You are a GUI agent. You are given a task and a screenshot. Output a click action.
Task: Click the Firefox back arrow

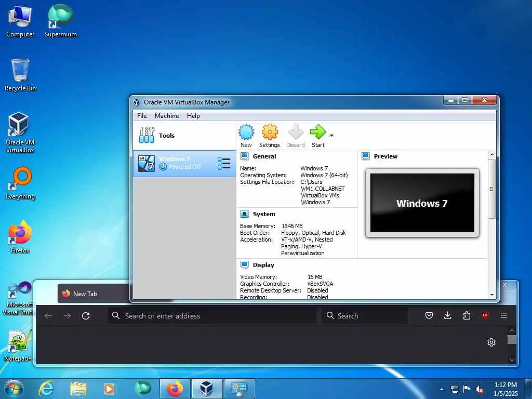[48, 316]
